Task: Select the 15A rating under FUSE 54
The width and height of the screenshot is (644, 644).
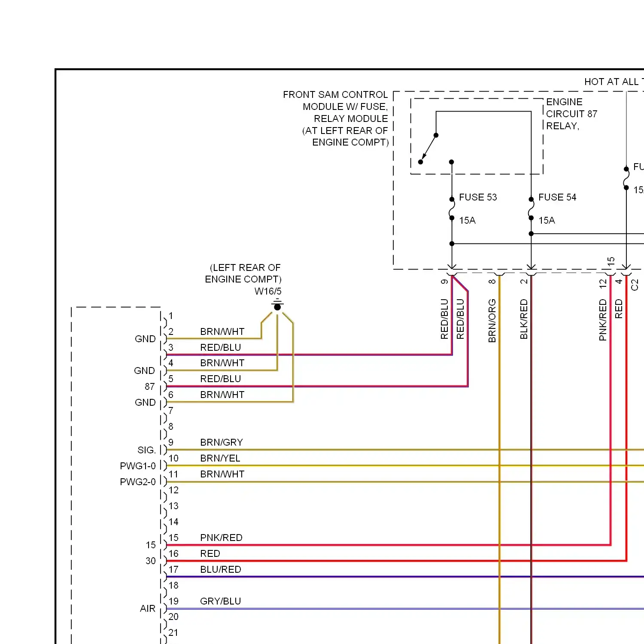Action: click(547, 220)
